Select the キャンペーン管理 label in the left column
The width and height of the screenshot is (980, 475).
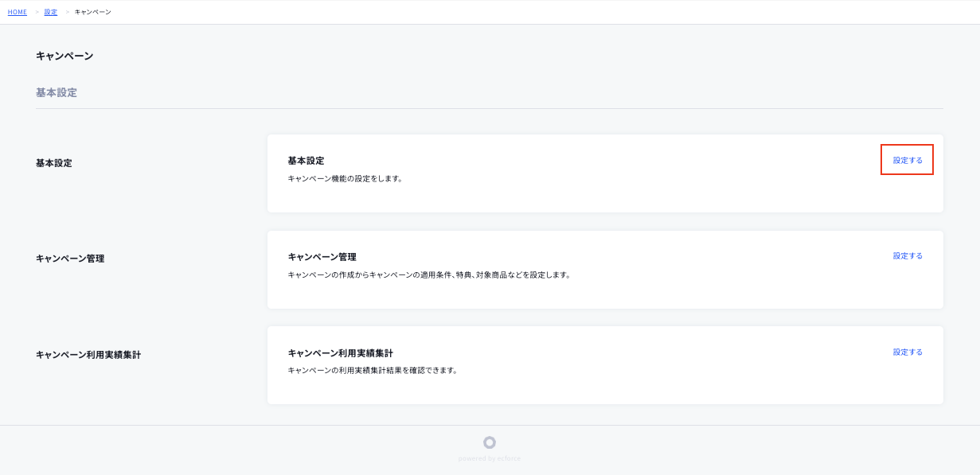[72, 258]
